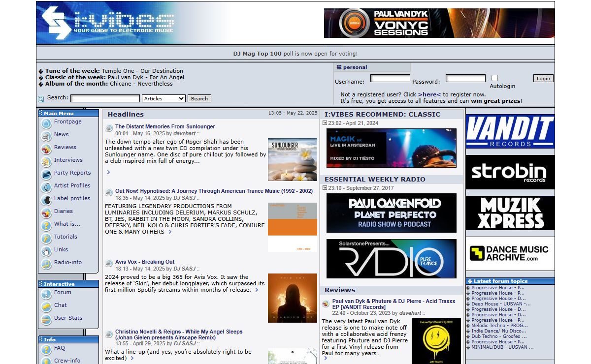The image size is (591, 364).
Task: Click the Username input field
Action: coord(390,78)
